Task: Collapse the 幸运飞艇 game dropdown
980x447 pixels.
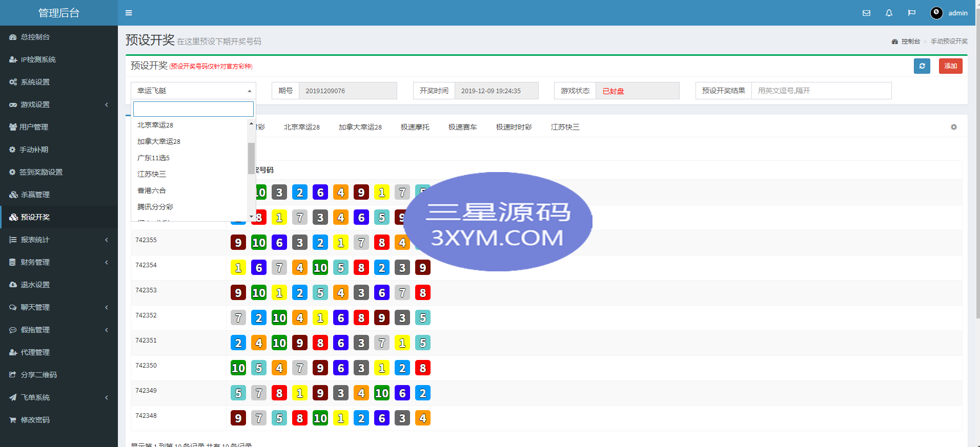Action: (x=193, y=91)
